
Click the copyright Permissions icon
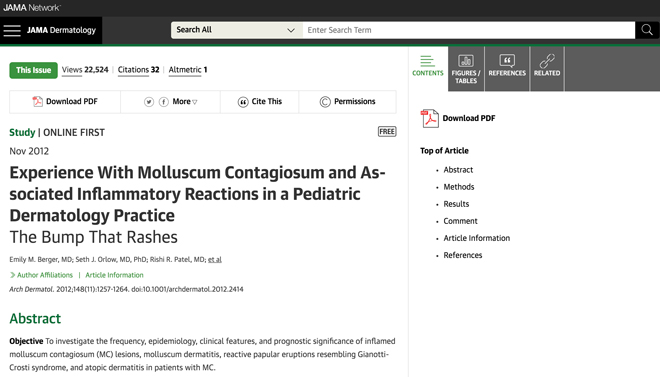click(325, 102)
